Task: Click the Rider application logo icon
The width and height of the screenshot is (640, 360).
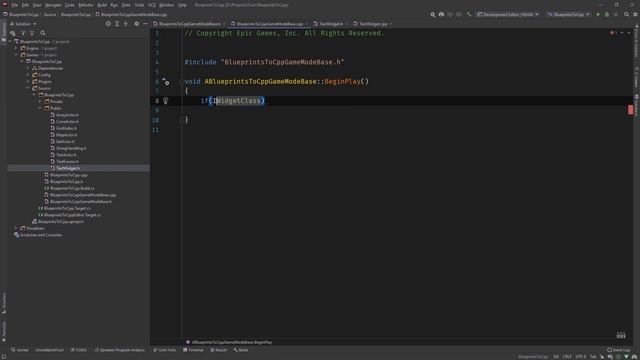Action: [x=5, y=5]
